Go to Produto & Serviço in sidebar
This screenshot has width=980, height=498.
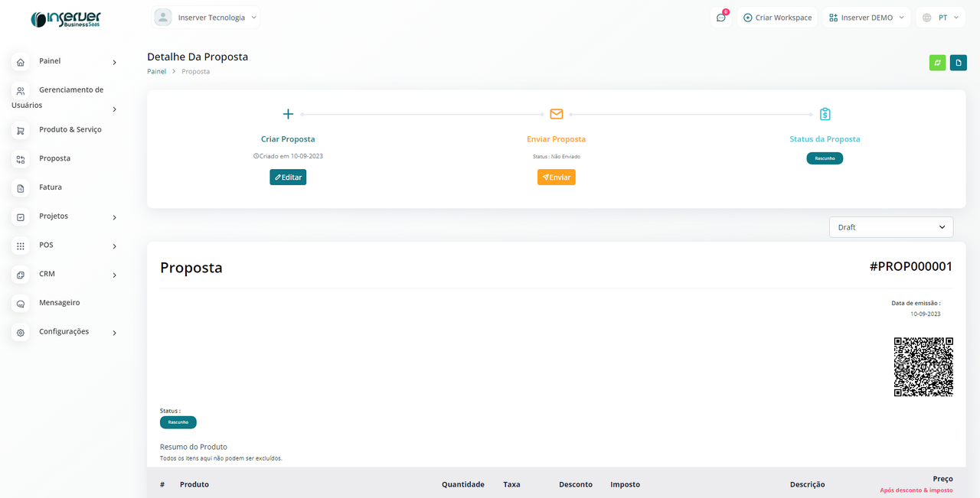tap(70, 130)
